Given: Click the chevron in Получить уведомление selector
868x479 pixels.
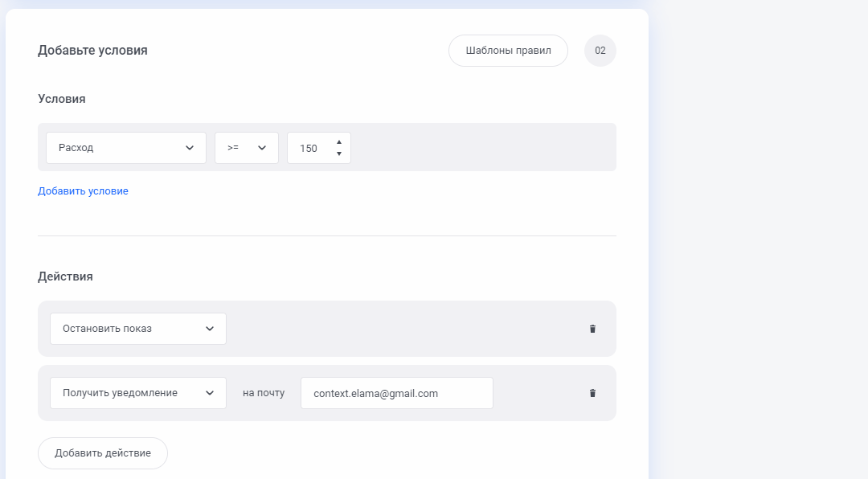Looking at the screenshot, I should [x=210, y=393].
